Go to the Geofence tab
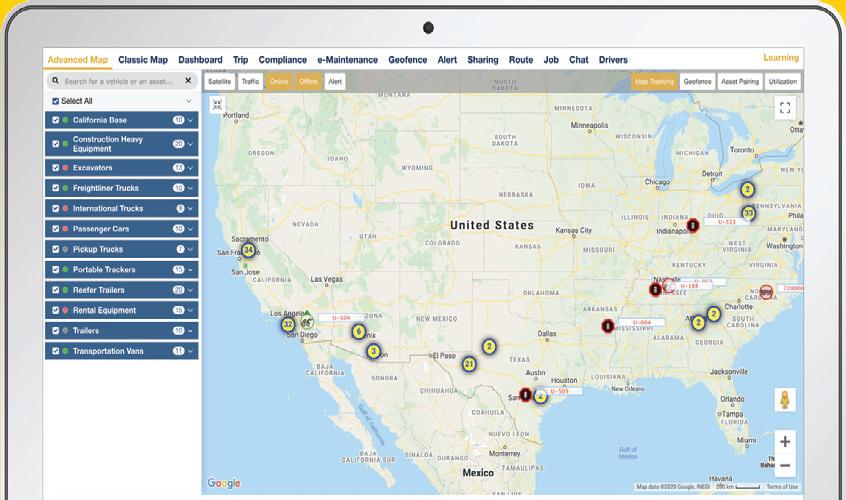 pos(407,60)
